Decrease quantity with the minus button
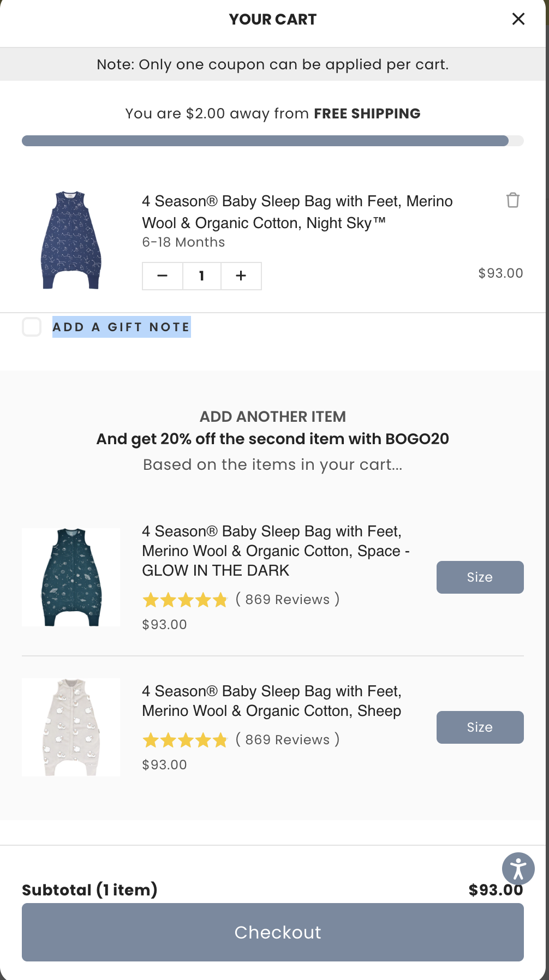Screen dimensions: 549x980 (163, 276)
